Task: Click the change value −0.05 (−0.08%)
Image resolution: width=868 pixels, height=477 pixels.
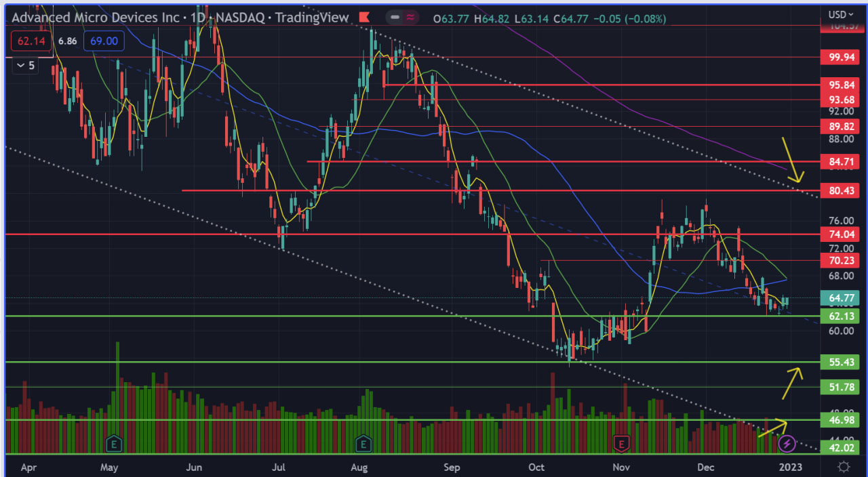Action: point(630,18)
